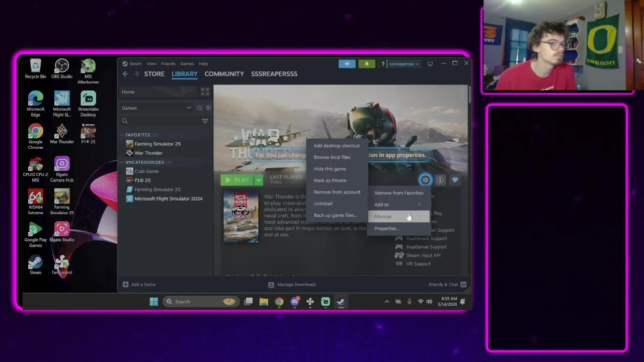Viewport: 644px width, 362px height.
Task: Click Add a Game
Action: point(139,285)
